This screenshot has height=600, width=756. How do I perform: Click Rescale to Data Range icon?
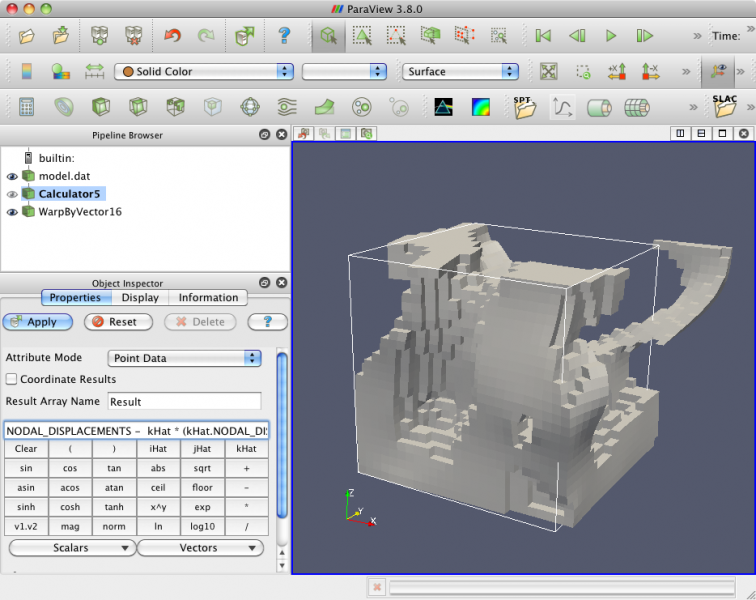coord(94,71)
